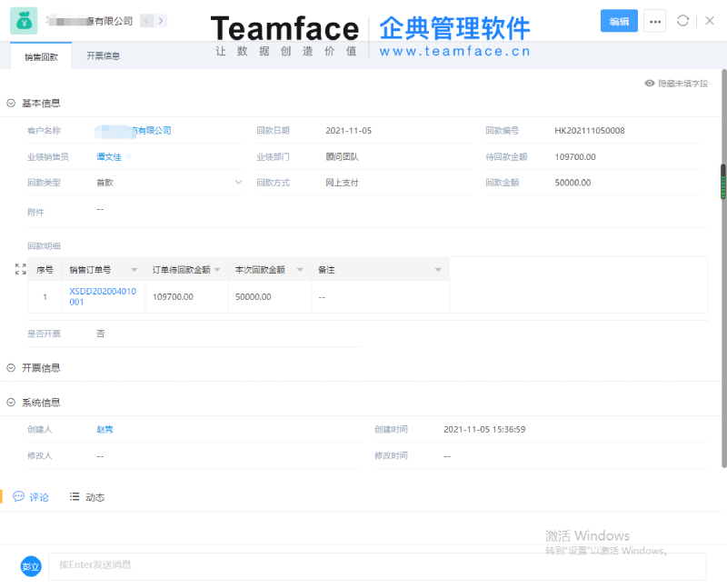Click the 回款金额 value 50000.00 in basic info
727x588 pixels.
click(x=573, y=183)
